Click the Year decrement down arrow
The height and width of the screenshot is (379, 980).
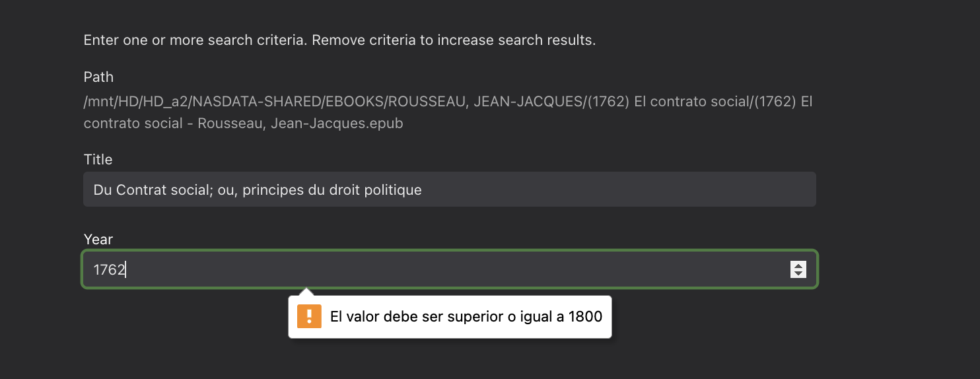[798, 273]
